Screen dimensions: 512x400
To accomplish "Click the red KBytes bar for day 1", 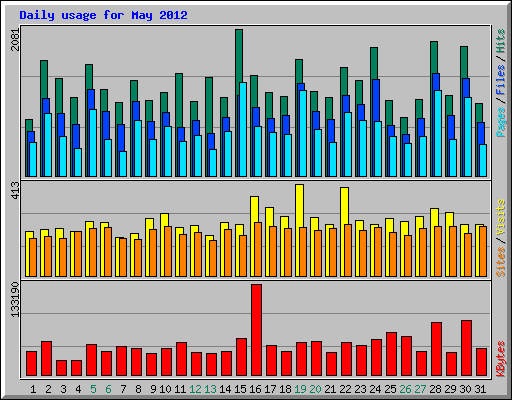I will (31, 364).
